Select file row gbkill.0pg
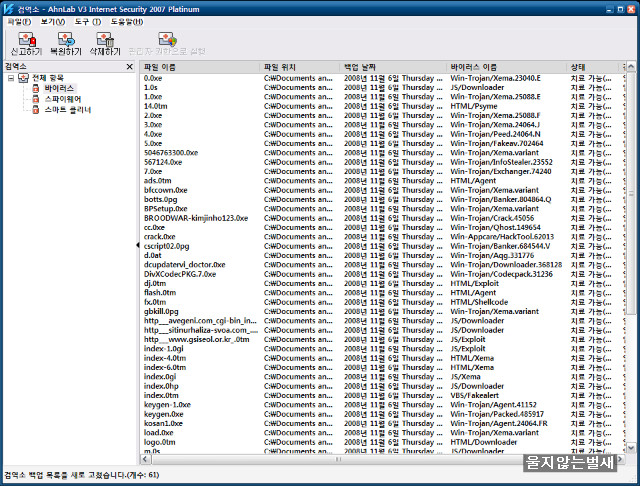This screenshot has width=640, height=486. [382, 311]
